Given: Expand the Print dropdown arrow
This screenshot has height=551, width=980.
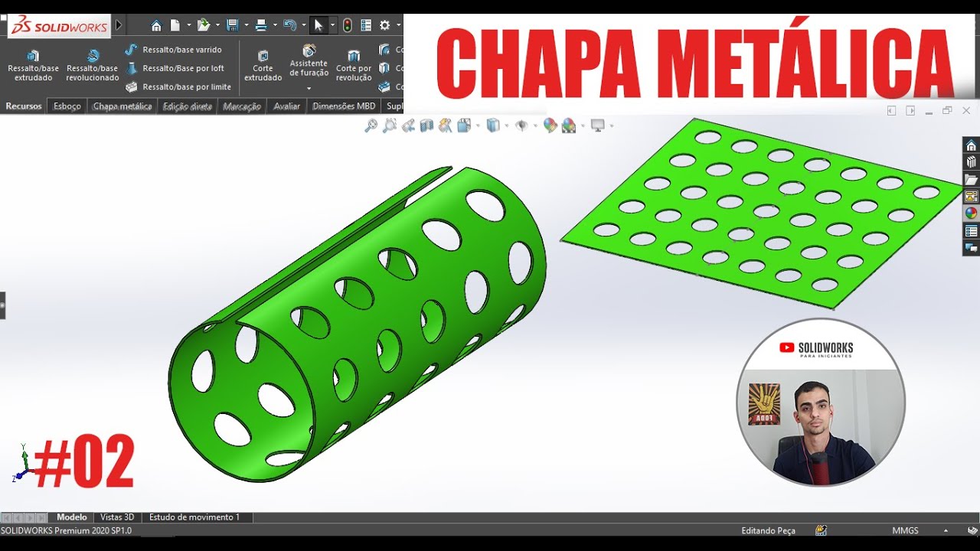Looking at the screenshot, I should (275, 26).
